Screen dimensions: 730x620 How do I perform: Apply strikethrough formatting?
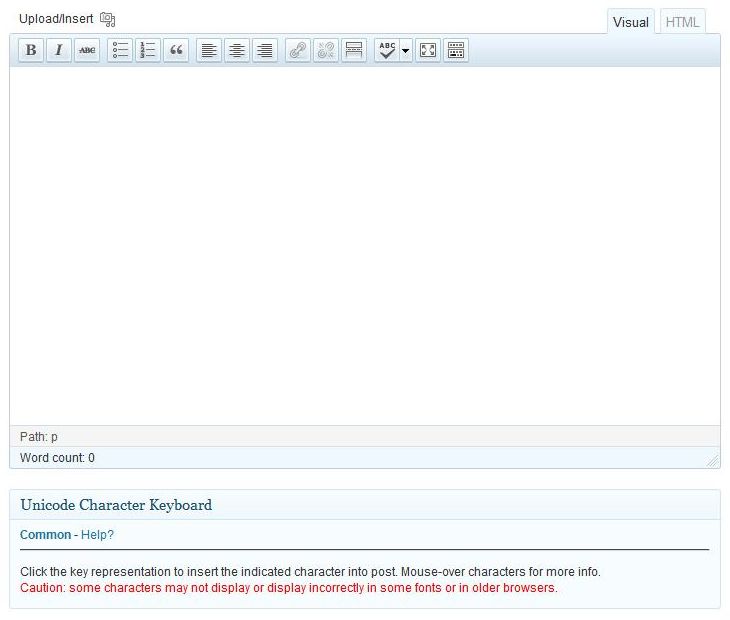(87, 50)
